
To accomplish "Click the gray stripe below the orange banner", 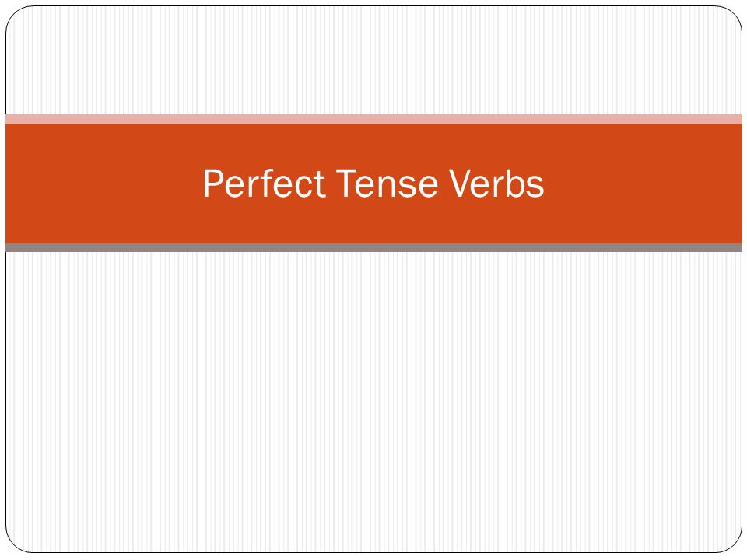I will (373, 247).
